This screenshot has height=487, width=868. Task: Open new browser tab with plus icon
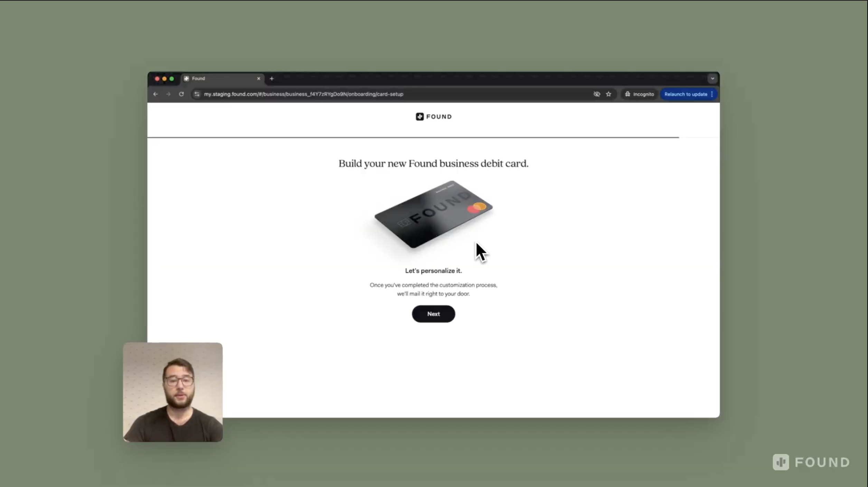(x=272, y=78)
